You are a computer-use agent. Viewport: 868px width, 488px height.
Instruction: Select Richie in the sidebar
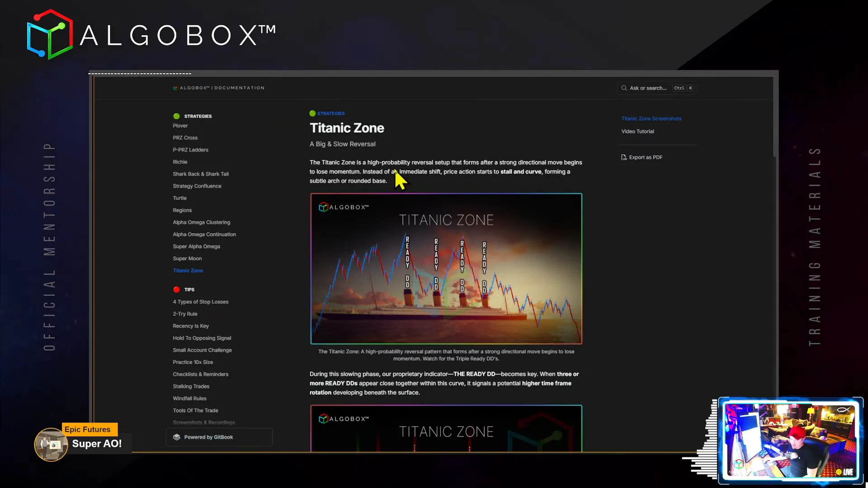pyautogui.click(x=180, y=162)
